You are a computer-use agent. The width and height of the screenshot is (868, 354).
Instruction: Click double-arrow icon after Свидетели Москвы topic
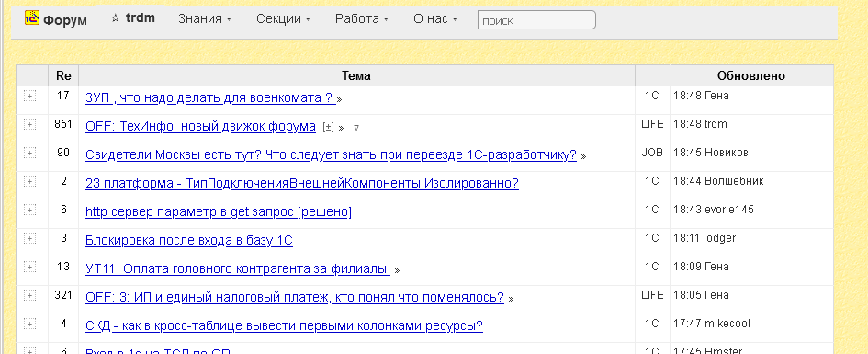(583, 157)
